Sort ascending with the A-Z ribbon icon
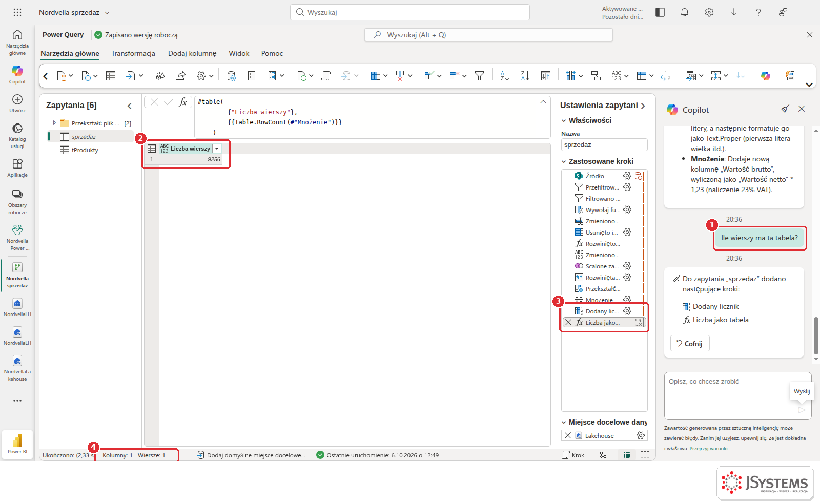Screen dimensions: 820x504 504,76
